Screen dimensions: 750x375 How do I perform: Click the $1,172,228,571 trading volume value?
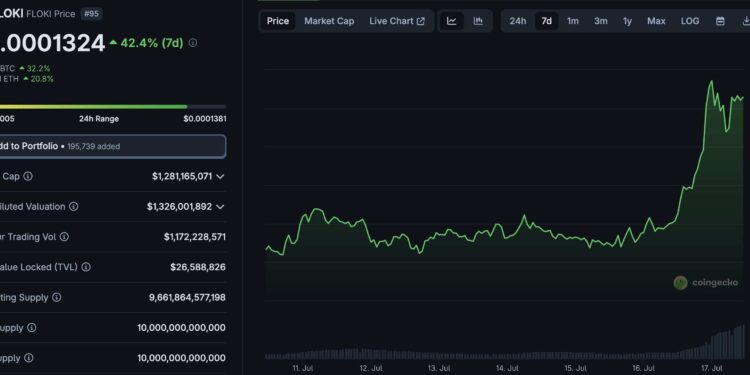coord(195,237)
